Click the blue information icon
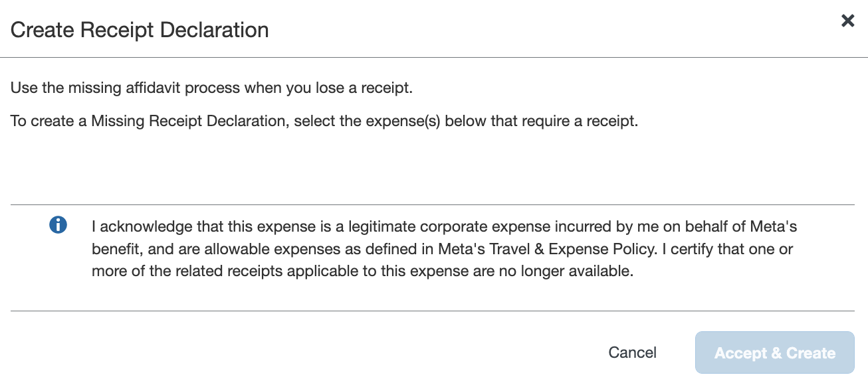 tap(58, 225)
